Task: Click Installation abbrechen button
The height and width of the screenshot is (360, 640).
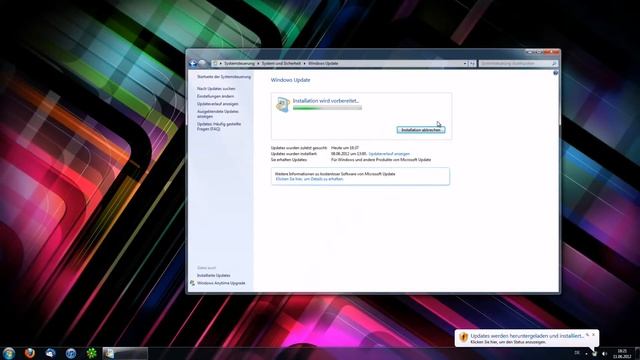Action: [x=420, y=130]
